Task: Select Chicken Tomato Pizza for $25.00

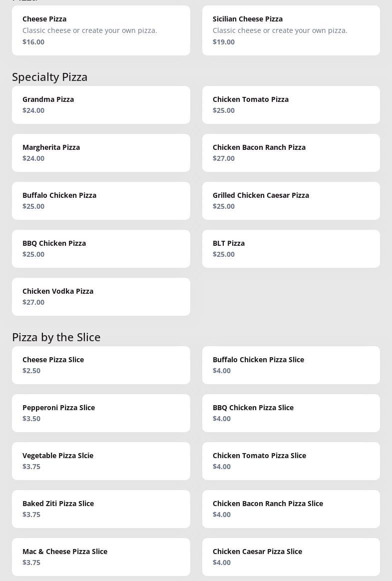Action: (291, 105)
